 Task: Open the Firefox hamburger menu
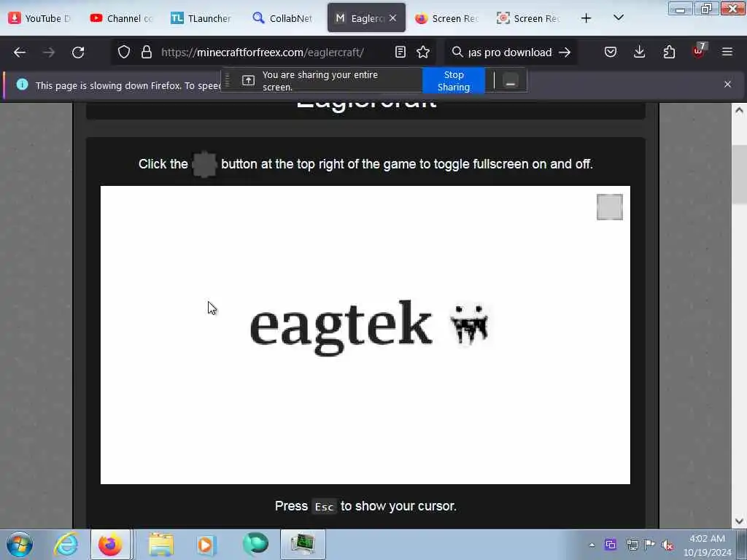pos(727,52)
